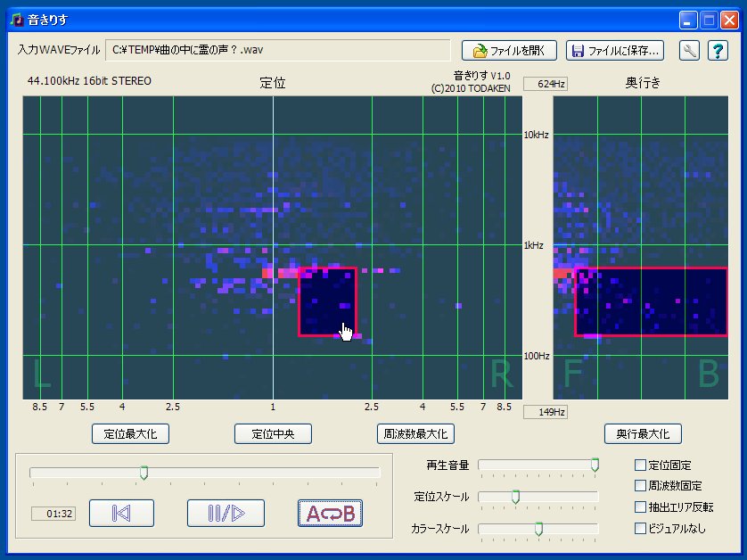This screenshot has width=747, height=560.
Task: Click the playback position slider thumb
Action: pyautogui.click(x=144, y=473)
